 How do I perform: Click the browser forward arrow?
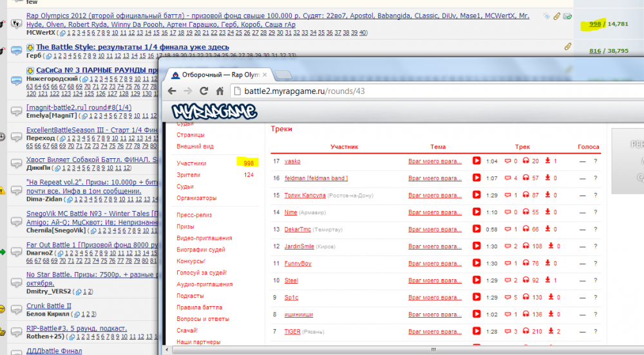(x=187, y=91)
